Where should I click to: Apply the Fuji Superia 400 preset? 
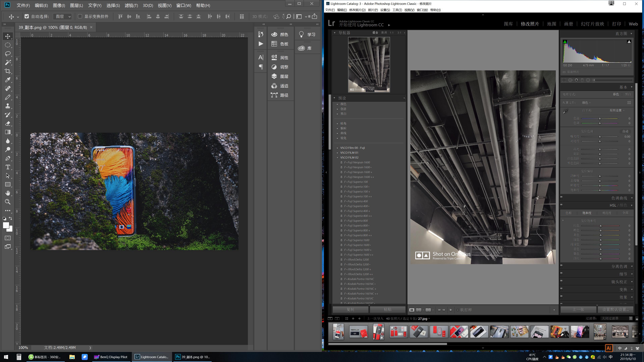point(356,201)
